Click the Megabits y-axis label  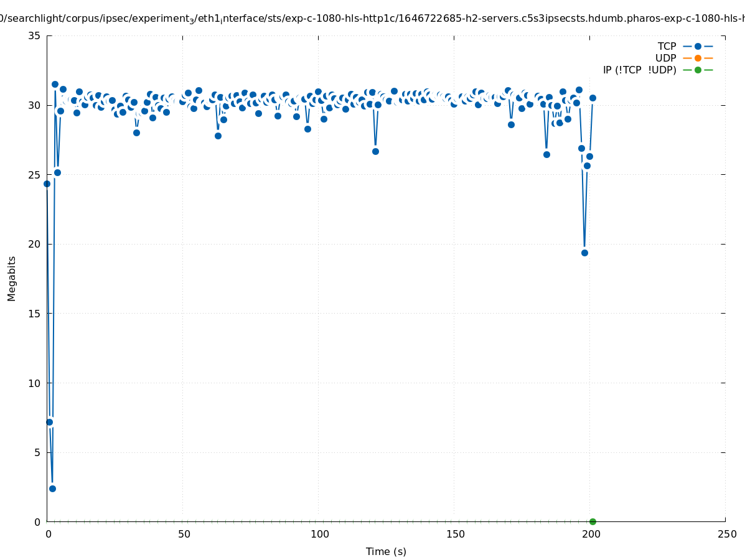pos(12,278)
